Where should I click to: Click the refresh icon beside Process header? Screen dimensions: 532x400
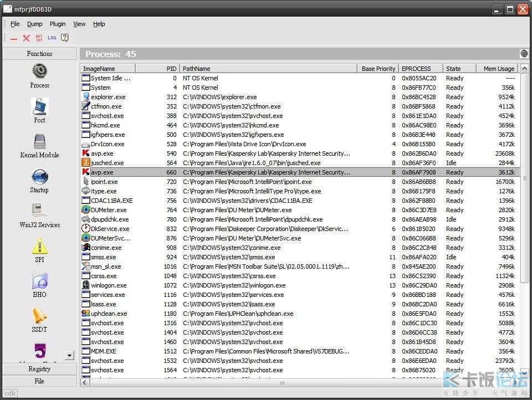(524, 54)
